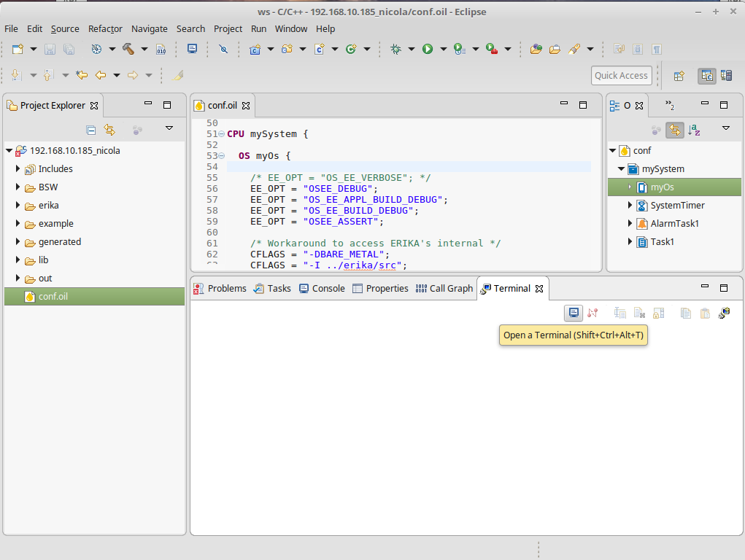Click Collapse All icon in Project Explorer
Image resolution: width=745 pixels, height=560 pixels.
pos(90,130)
